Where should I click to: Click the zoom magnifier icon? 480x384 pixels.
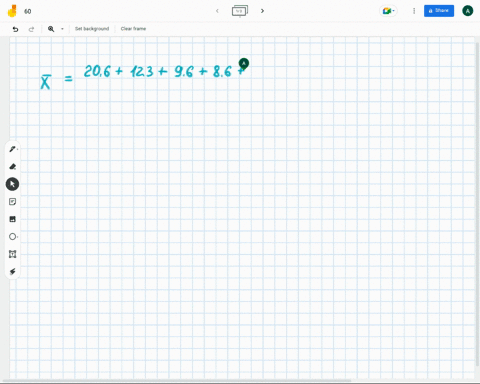click(51, 29)
